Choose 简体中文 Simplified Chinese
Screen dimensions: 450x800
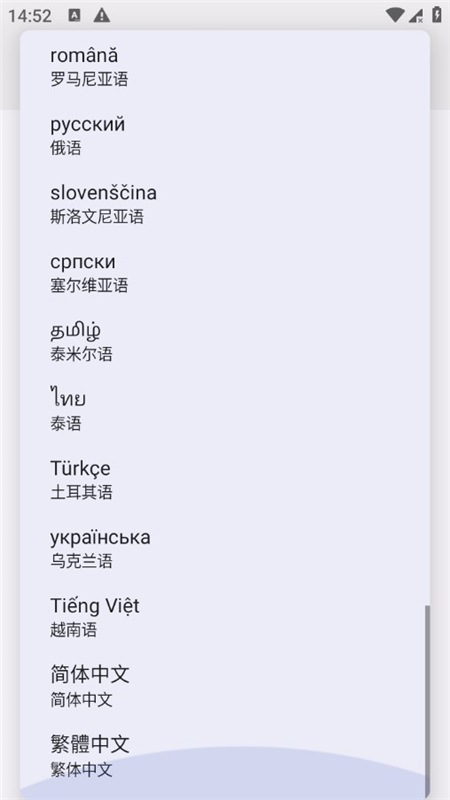225,686
